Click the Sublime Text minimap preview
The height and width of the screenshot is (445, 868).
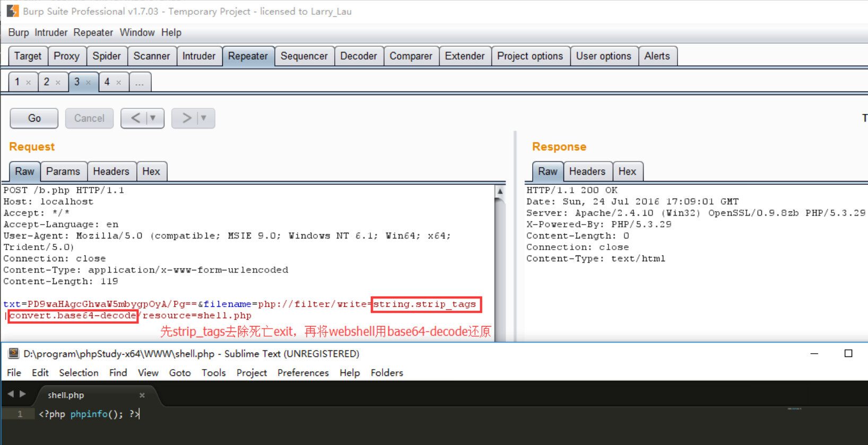coord(794,409)
